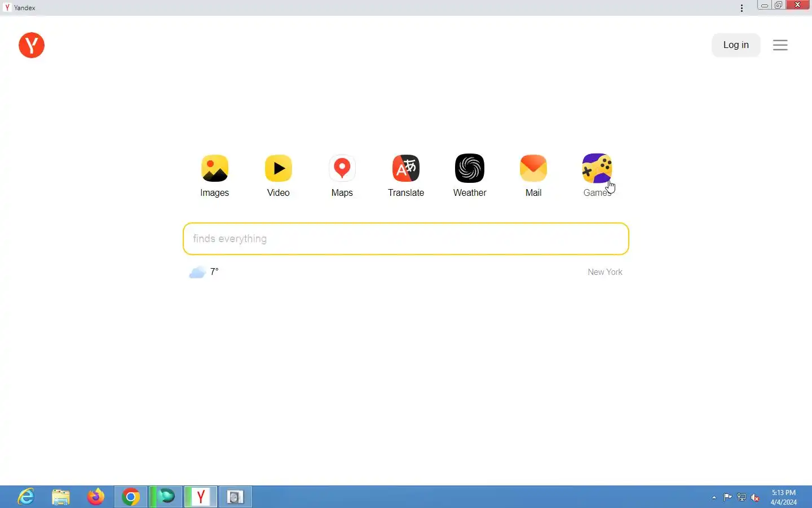This screenshot has width=812, height=508.
Task: Click the red Yandex logo at top left
Action: tap(32, 45)
